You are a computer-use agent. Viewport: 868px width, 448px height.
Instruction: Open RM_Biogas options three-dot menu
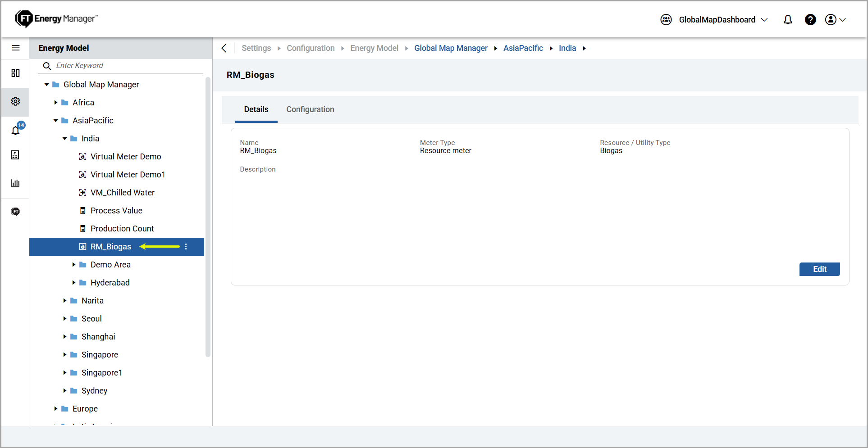click(x=186, y=247)
